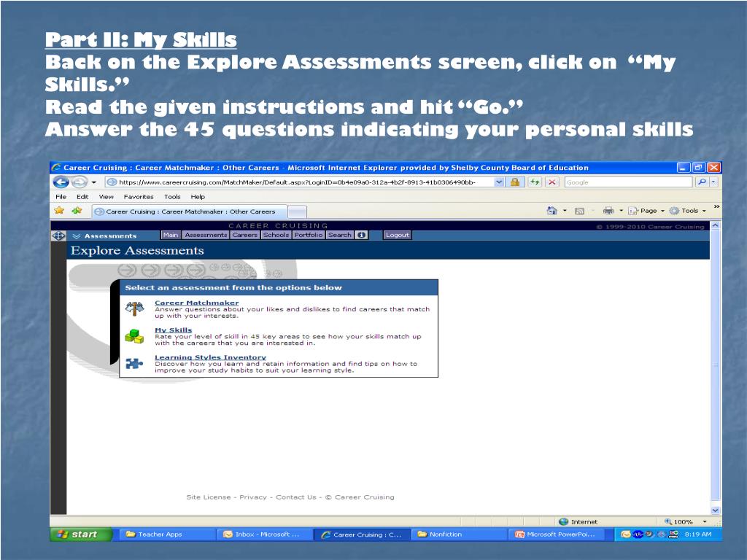Image resolution: width=747 pixels, height=560 pixels.
Task: Open the Edit menu
Action: pos(82,197)
